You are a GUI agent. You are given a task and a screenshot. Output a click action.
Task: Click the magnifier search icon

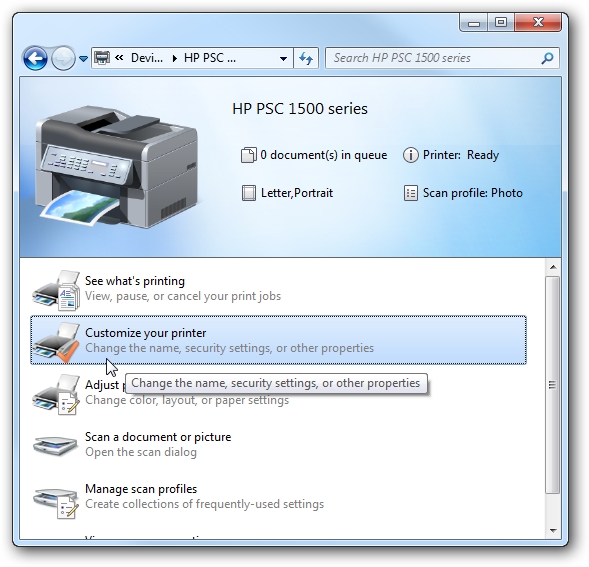[x=547, y=58]
